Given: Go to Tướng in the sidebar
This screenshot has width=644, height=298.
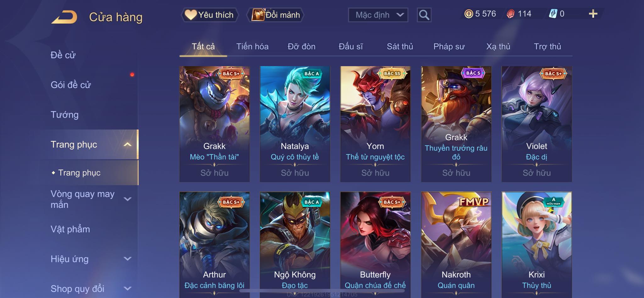Looking at the screenshot, I should [x=64, y=115].
